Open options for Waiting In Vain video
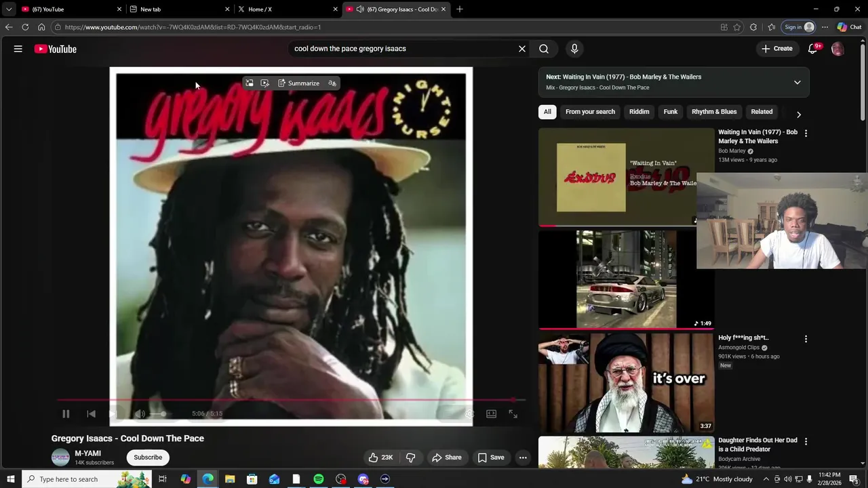Viewport: 868px width, 488px height. click(x=806, y=134)
